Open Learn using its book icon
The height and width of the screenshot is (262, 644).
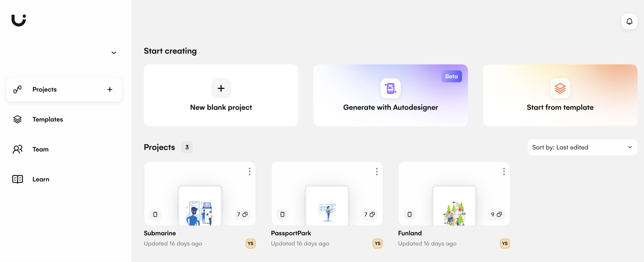(x=17, y=179)
